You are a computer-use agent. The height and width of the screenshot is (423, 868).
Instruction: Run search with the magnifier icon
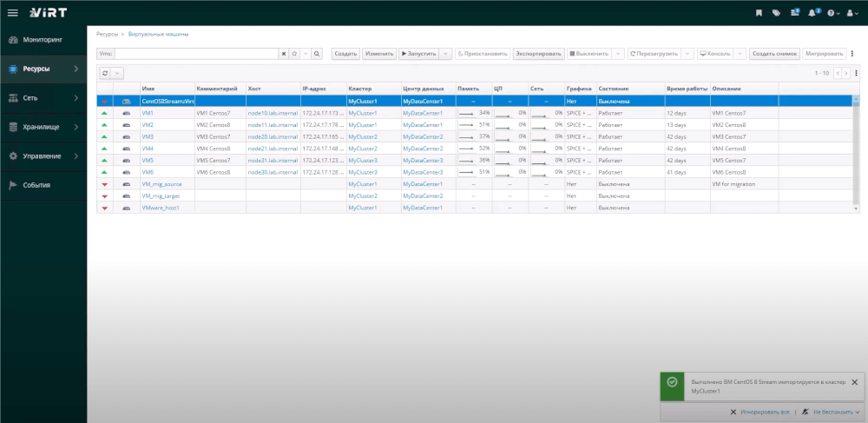click(x=317, y=54)
